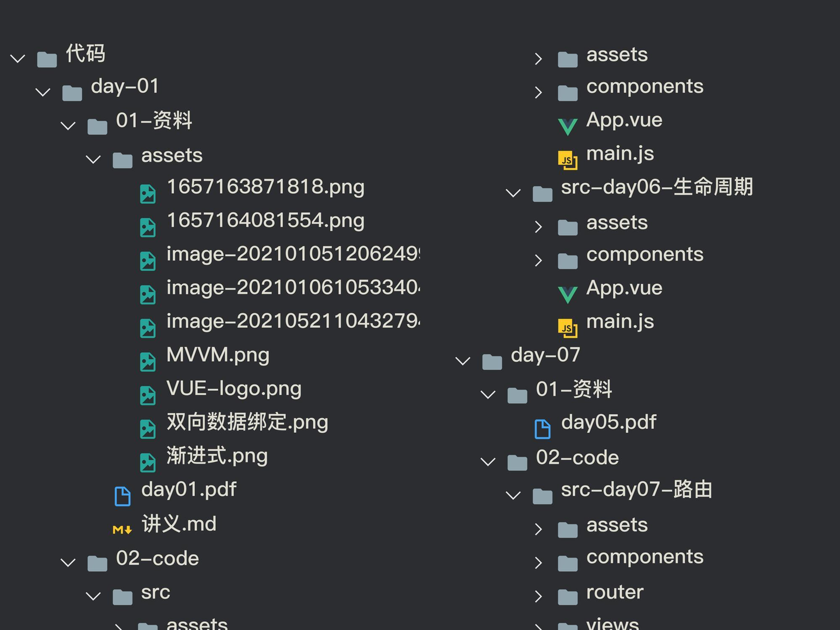The height and width of the screenshot is (630, 840).
Task: Open the day05.pdf file
Action: tap(608, 421)
